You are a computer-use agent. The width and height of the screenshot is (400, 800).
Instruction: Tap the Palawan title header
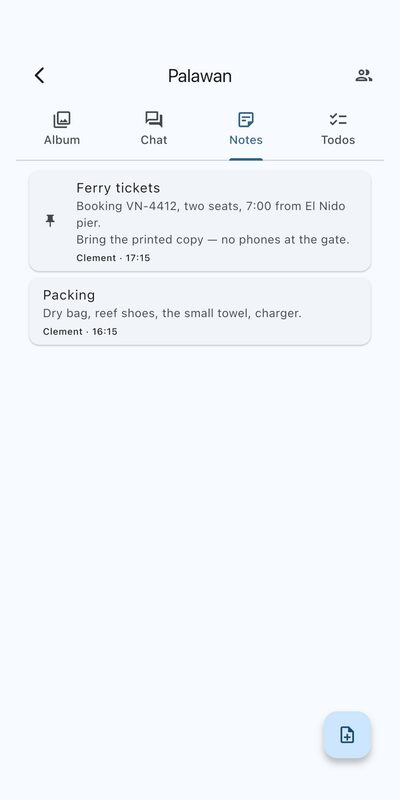[x=200, y=76]
